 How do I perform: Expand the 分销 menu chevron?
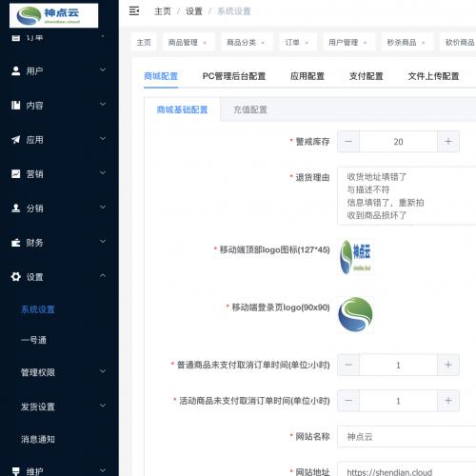click(103, 208)
